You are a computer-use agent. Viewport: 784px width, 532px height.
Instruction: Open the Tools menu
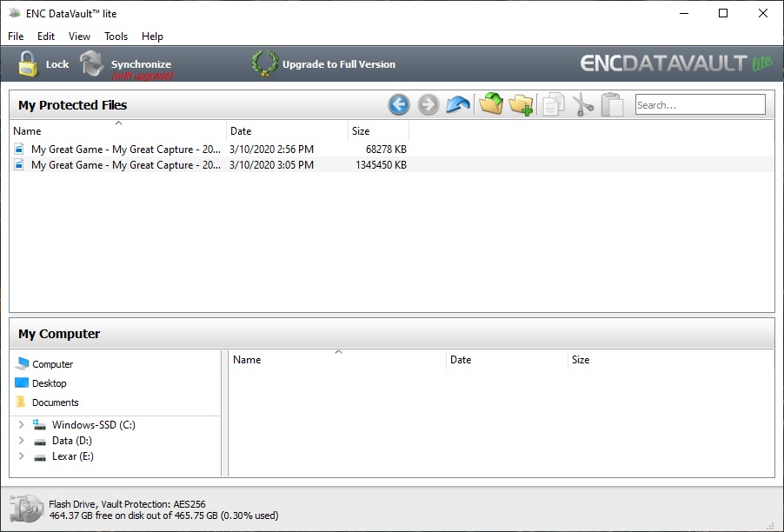(x=116, y=36)
